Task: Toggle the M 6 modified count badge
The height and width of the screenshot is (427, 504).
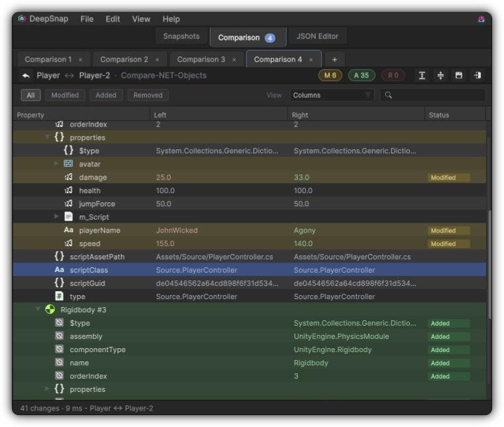Action: [x=330, y=76]
